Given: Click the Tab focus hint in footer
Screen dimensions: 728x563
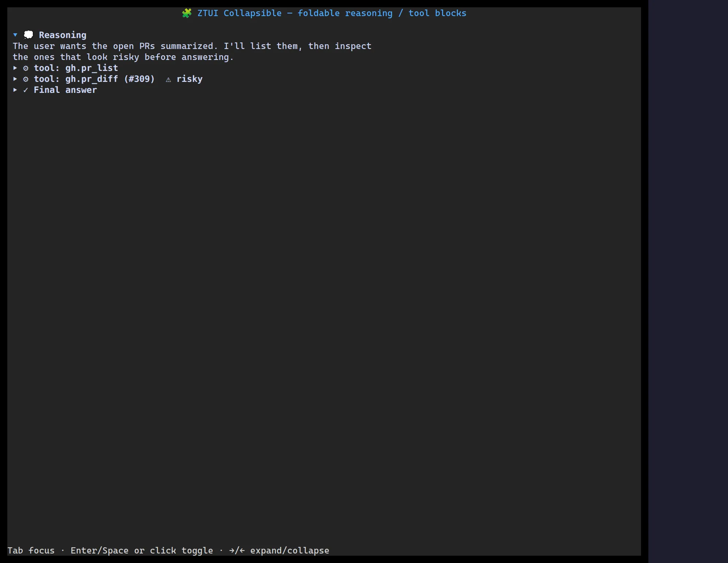Looking at the screenshot, I should 31,551.
